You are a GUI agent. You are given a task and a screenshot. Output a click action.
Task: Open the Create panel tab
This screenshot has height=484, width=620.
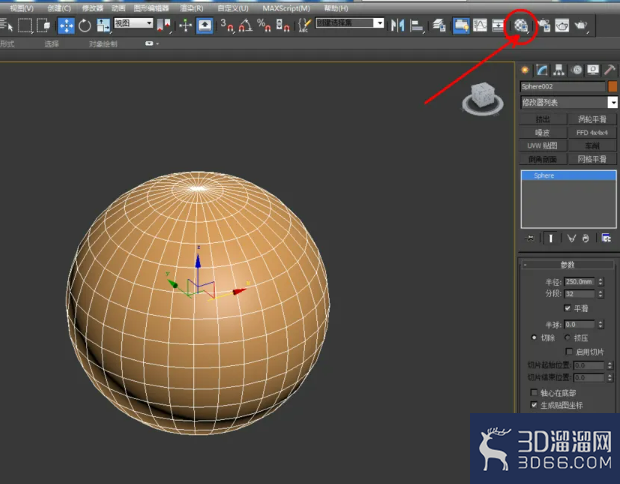tap(525, 70)
